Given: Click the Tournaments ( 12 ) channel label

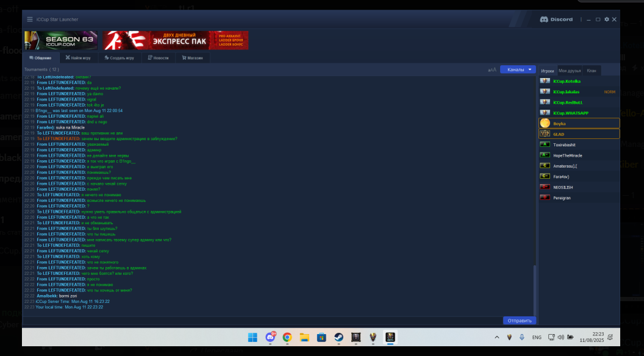Looking at the screenshot, I should [41, 69].
